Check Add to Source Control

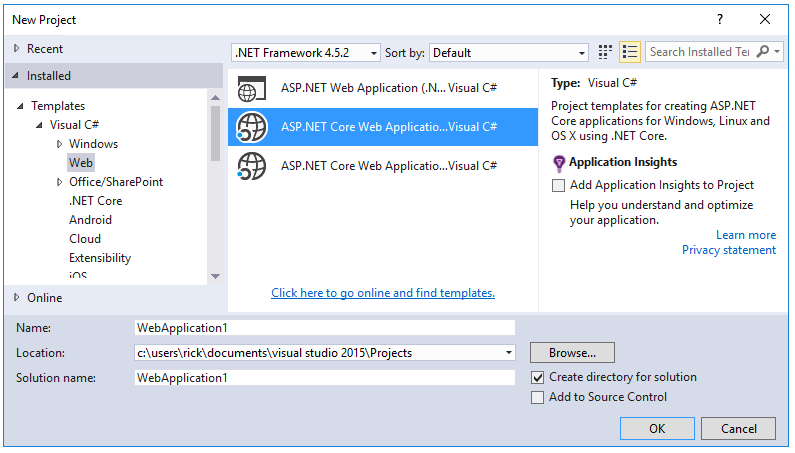pos(537,397)
